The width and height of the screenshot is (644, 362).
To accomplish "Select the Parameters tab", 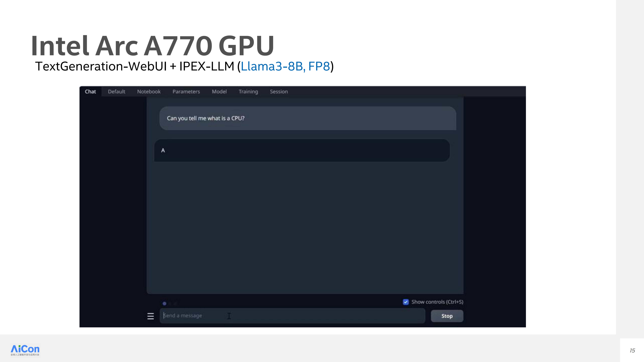I will click(186, 92).
